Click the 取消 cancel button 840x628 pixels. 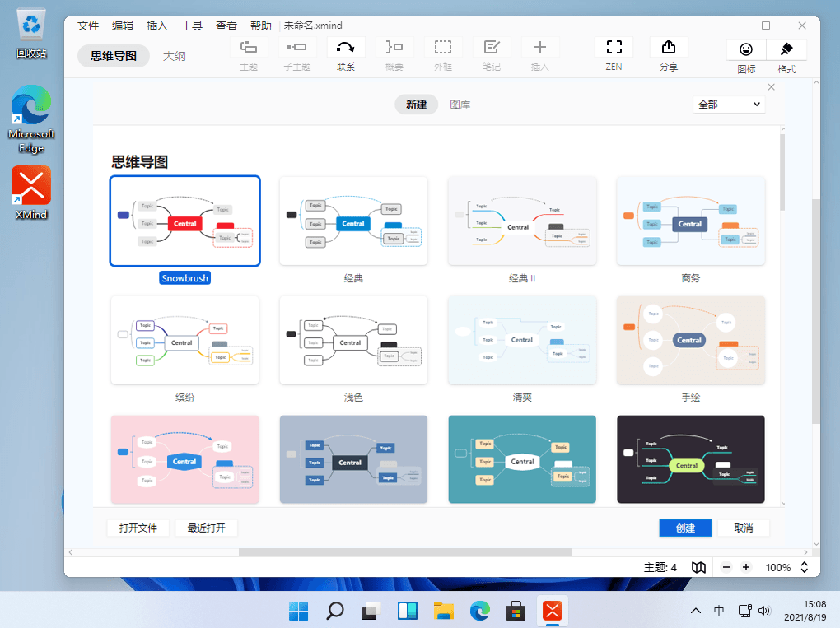[x=743, y=528]
